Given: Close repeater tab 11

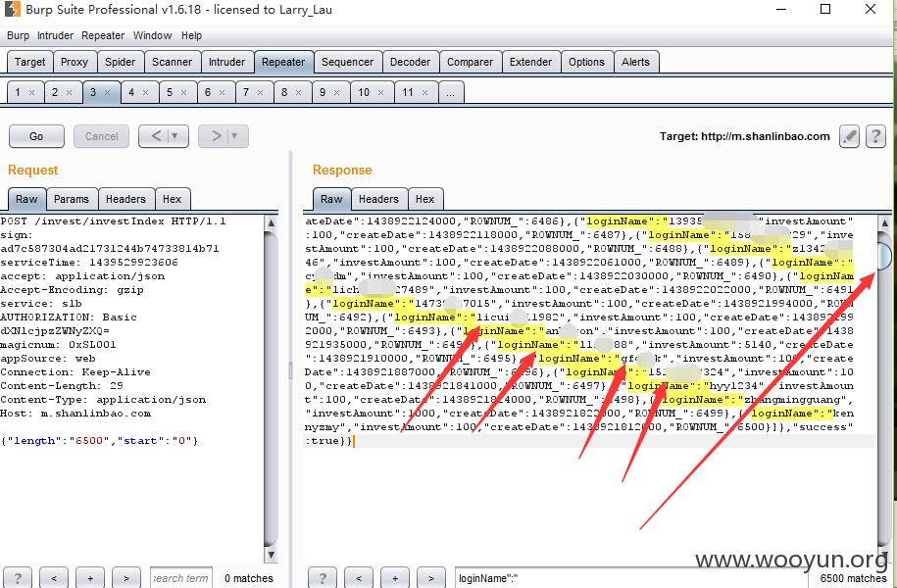Looking at the screenshot, I should [x=424, y=93].
